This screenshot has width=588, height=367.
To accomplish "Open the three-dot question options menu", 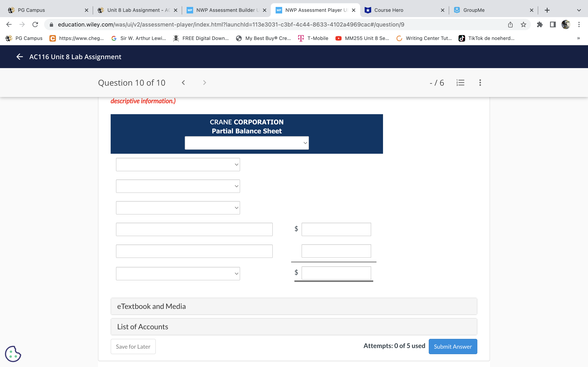I will coord(480,83).
